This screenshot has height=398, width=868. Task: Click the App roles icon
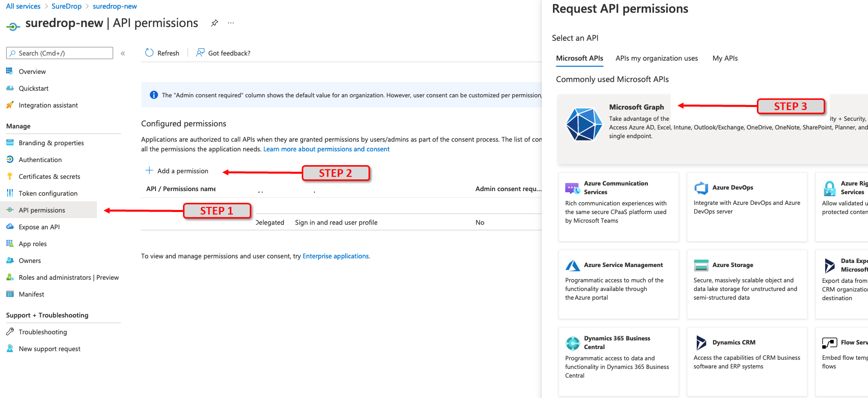10,244
